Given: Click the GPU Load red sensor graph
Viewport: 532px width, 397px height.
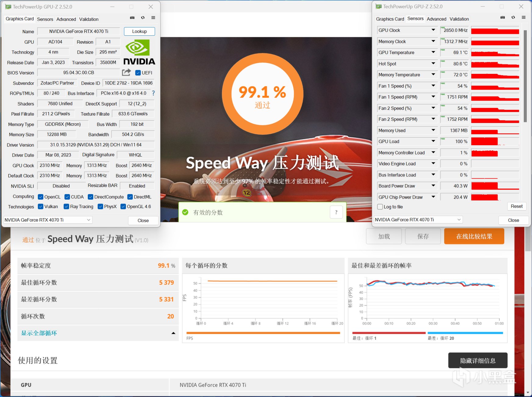Looking at the screenshot, I should point(495,142).
